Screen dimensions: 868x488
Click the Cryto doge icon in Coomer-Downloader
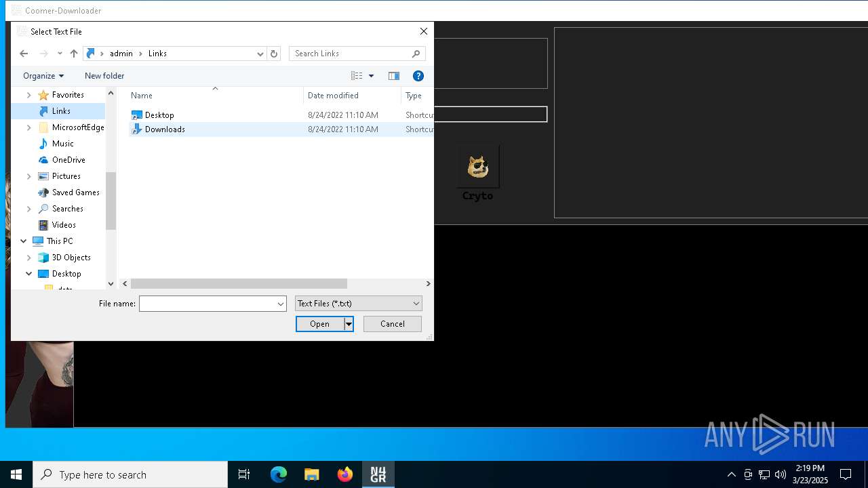478,166
